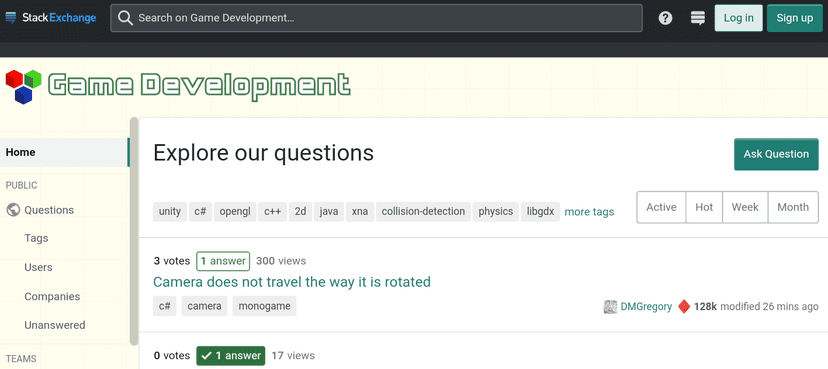Viewport: 828px width, 369px height.
Task: Click the libgdx tag
Action: click(540, 212)
